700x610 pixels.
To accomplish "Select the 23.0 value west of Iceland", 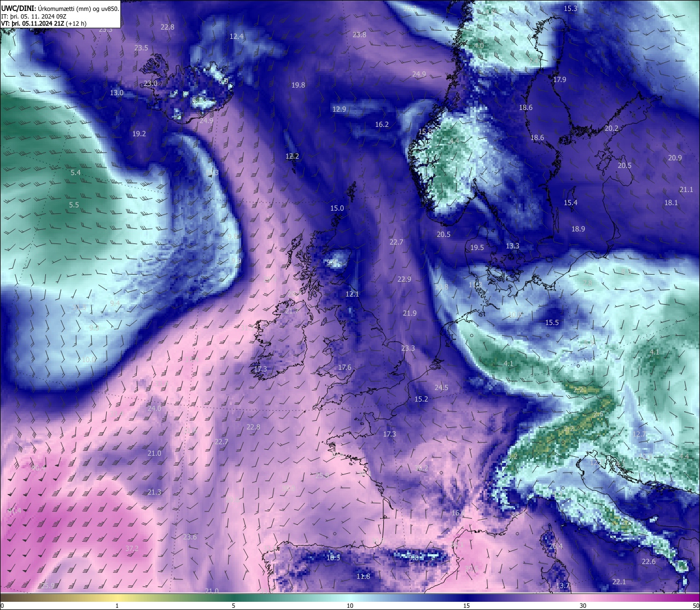I will [x=150, y=84].
